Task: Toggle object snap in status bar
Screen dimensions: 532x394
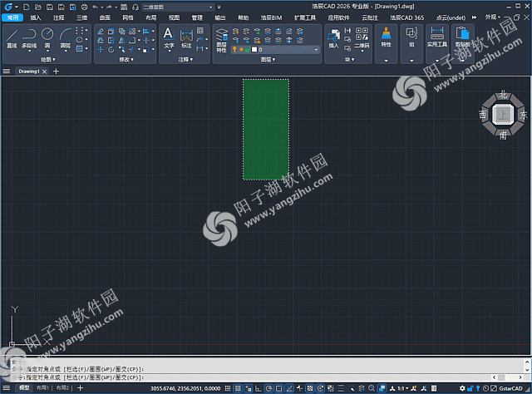Action: (x=279, y=388)
